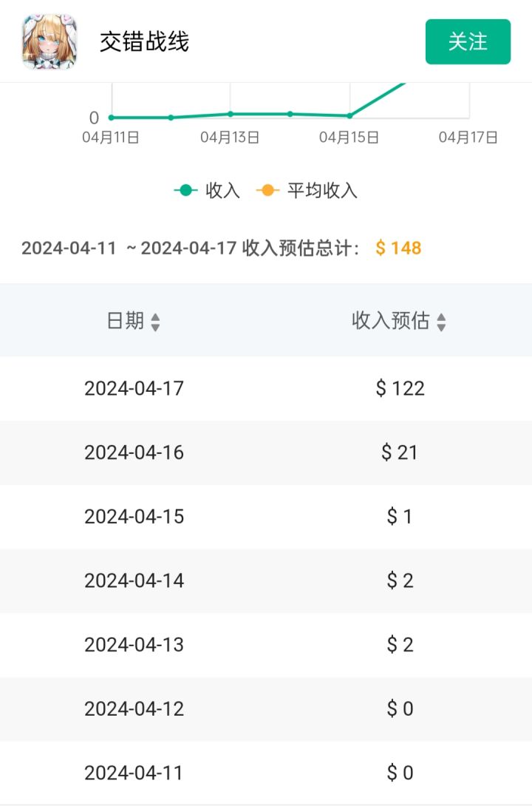
Task: Click the orange 平均收入 legend marker
Action: (267, 190)
